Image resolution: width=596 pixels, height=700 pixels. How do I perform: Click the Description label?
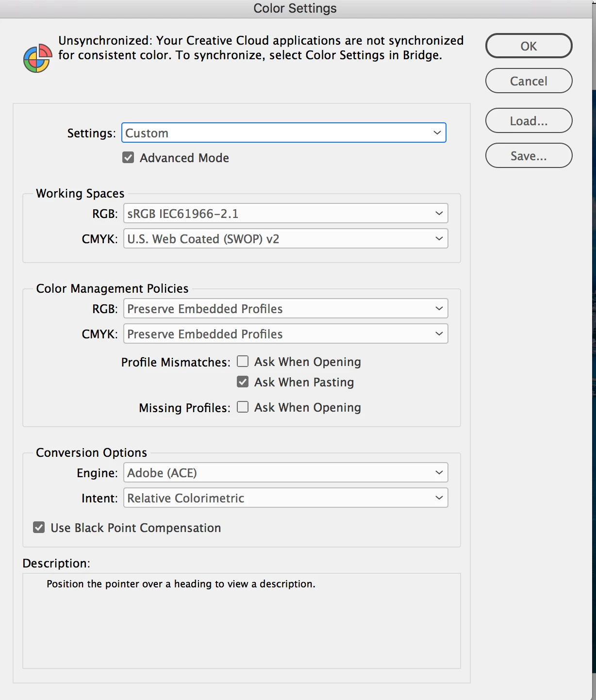click(56, 563)
